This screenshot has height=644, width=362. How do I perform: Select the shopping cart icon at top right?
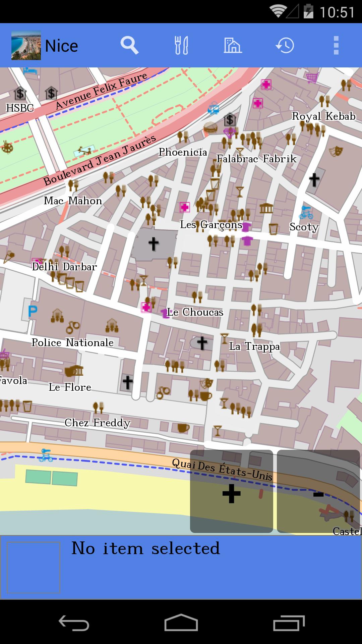click(x=312, y=78)
